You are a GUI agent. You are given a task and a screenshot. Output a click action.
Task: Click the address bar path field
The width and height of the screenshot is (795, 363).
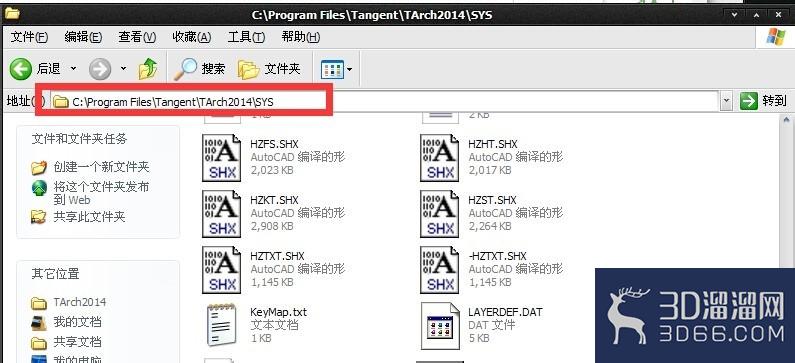point(385,102)
